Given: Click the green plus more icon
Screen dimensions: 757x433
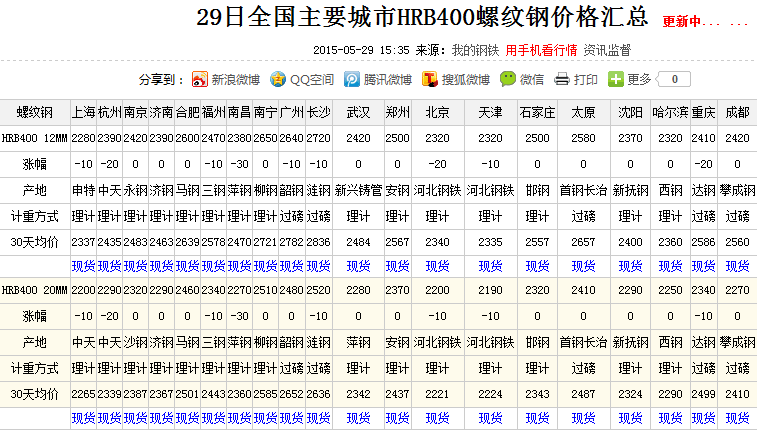Looking at the screenshot, I should (x=616, y=79).
